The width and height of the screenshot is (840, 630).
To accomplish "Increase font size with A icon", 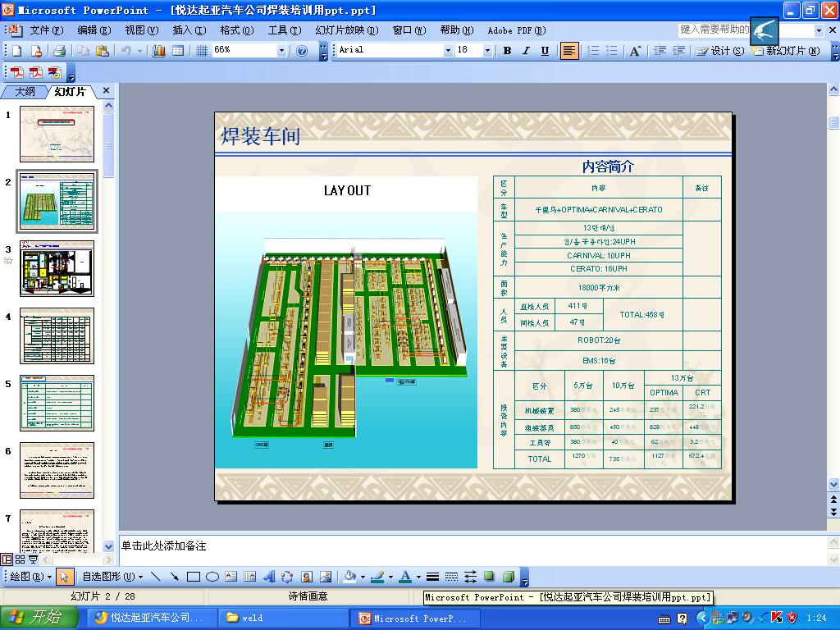I will [635, 50].
